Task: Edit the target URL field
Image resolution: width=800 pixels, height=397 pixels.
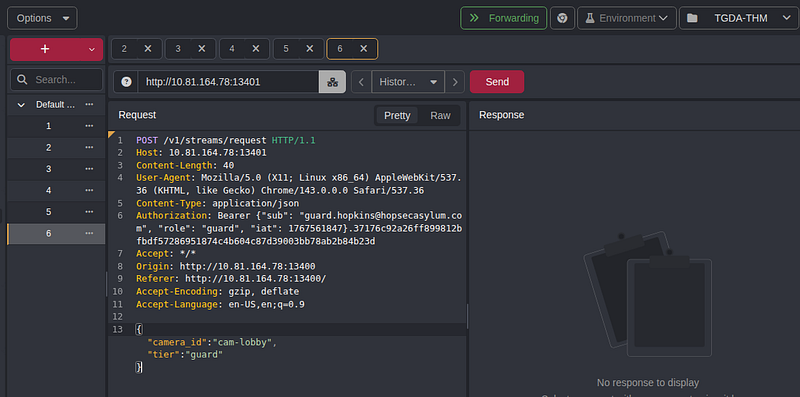Action: click(x=228, y=82)
